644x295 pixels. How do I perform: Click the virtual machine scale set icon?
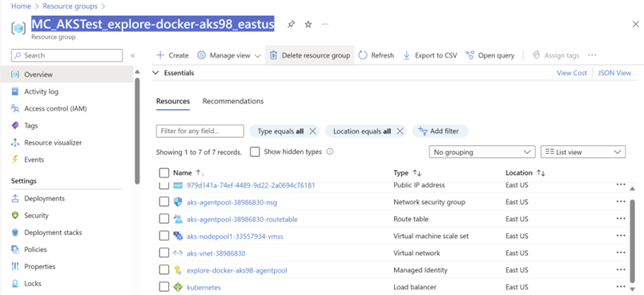pos(178,236)
